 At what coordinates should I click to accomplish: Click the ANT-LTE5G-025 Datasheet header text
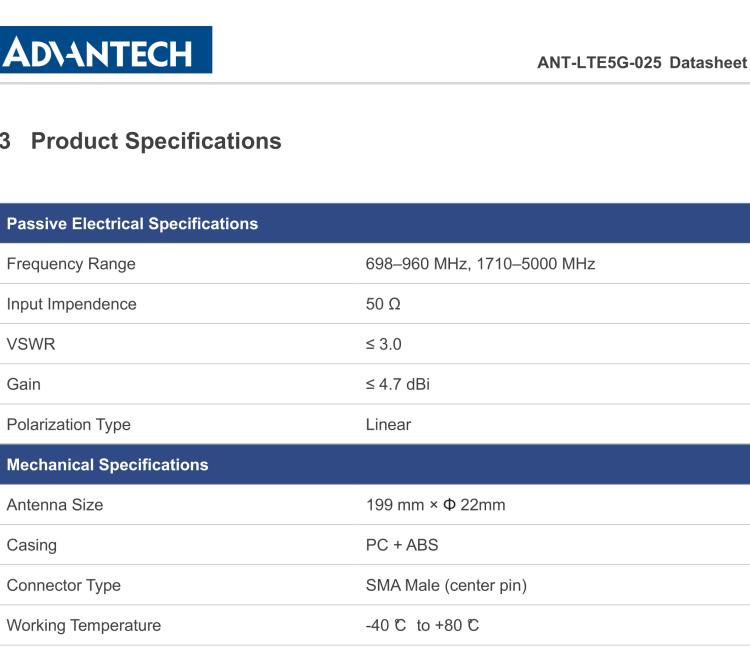641,62
